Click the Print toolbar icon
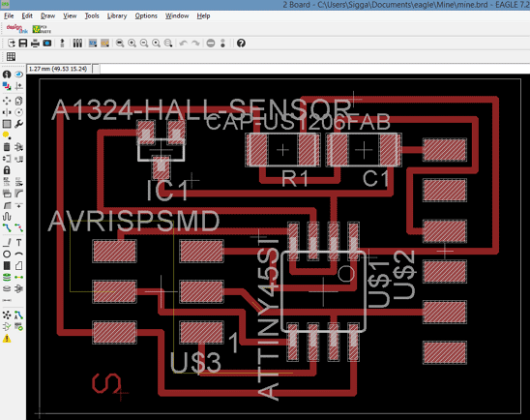The width and height of the screenshot is (530, 420). (x=35, y=44)
